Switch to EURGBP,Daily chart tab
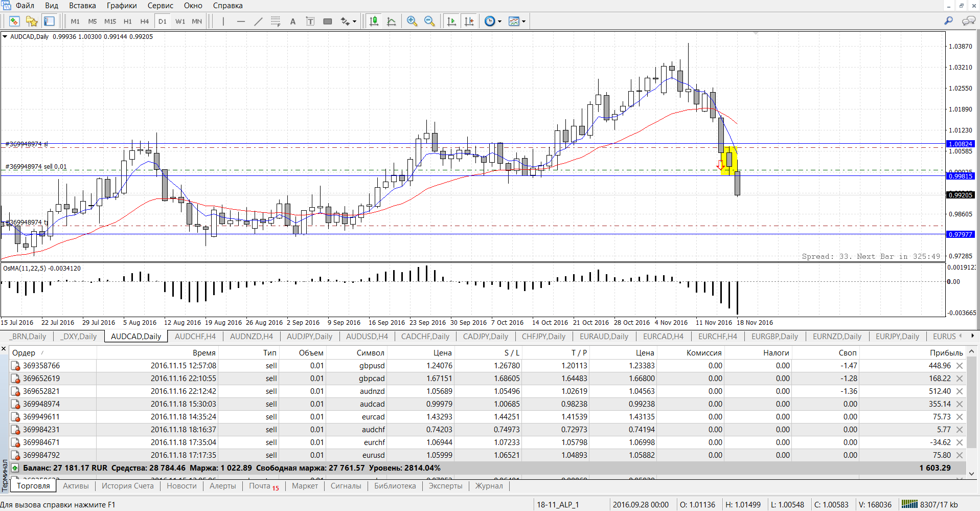Screen dimensions: 980x511 tap(774, 336)
